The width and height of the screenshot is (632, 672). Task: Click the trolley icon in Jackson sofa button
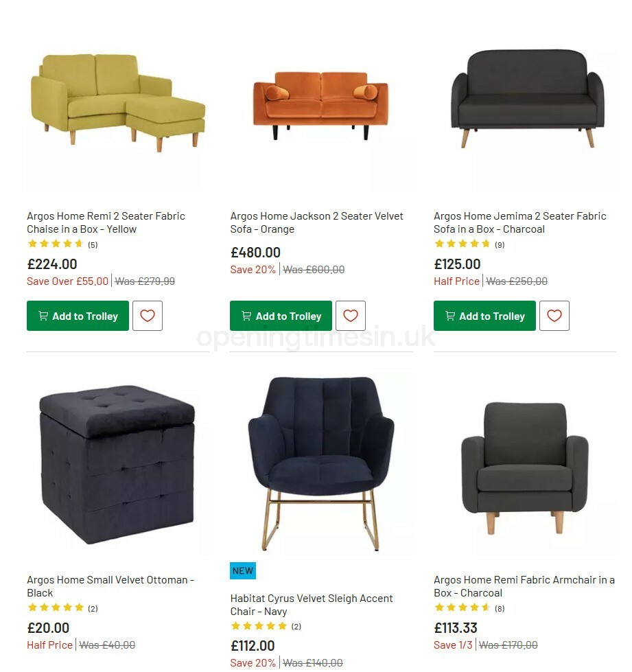[246, 316]
